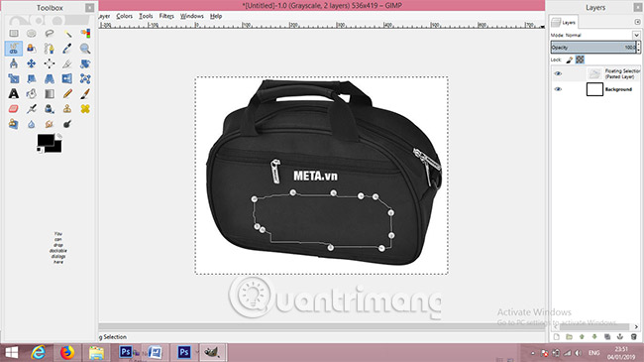
Task: Raise the layer with the up arrow
Action: click(x=582, y=337)
